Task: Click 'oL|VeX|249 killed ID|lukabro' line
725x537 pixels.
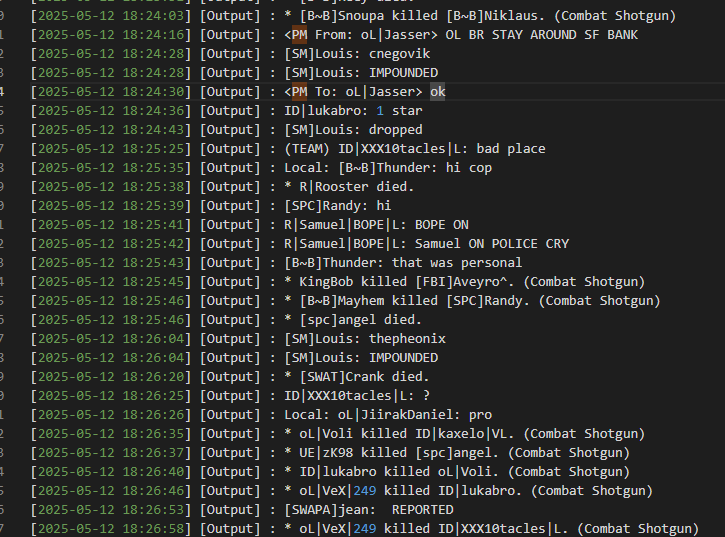Action: click(342, 490)
